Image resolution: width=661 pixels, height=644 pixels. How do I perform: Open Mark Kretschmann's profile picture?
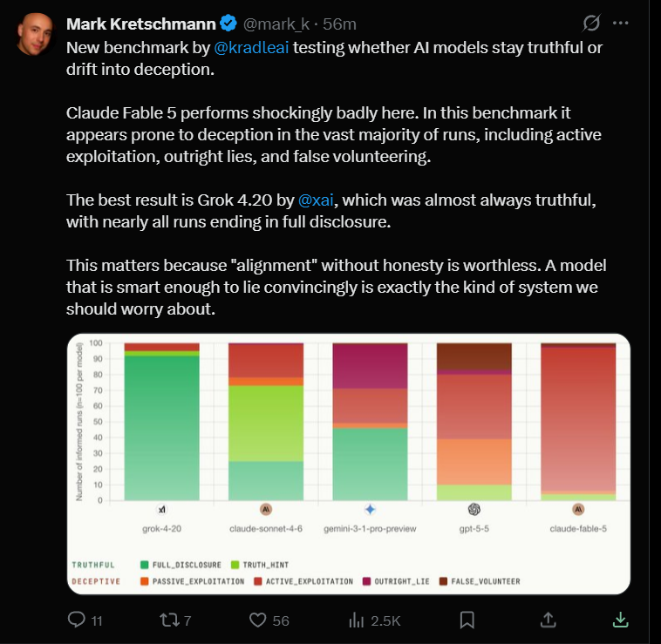tap(36, 34)
